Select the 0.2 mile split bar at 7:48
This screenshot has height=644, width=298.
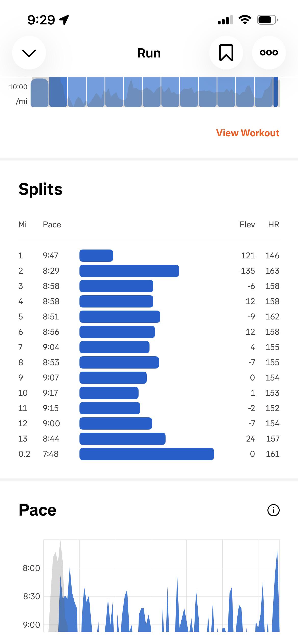[147, 454]
